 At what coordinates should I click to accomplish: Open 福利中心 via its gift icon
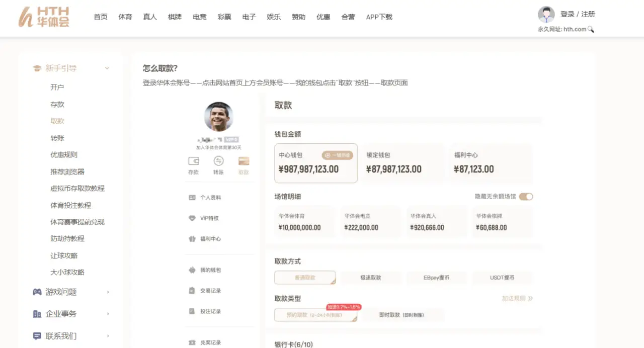pos(192,239)
